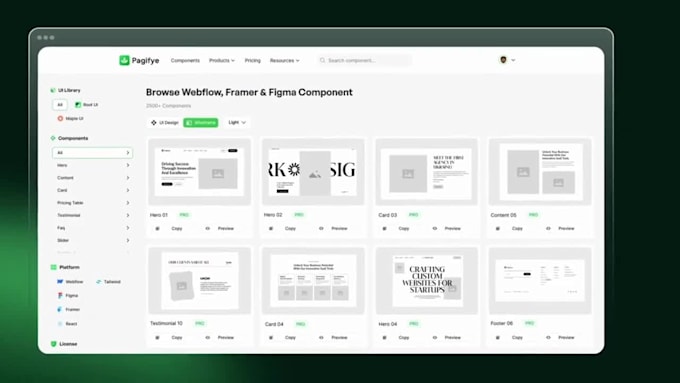This screenshot has height=383, width=680.
Task: Click the PRO badge on Hero 01
Action: 184,215
